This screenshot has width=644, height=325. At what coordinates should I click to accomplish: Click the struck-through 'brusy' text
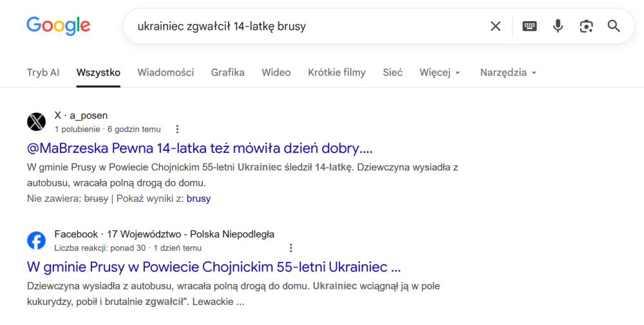point(96,199)
